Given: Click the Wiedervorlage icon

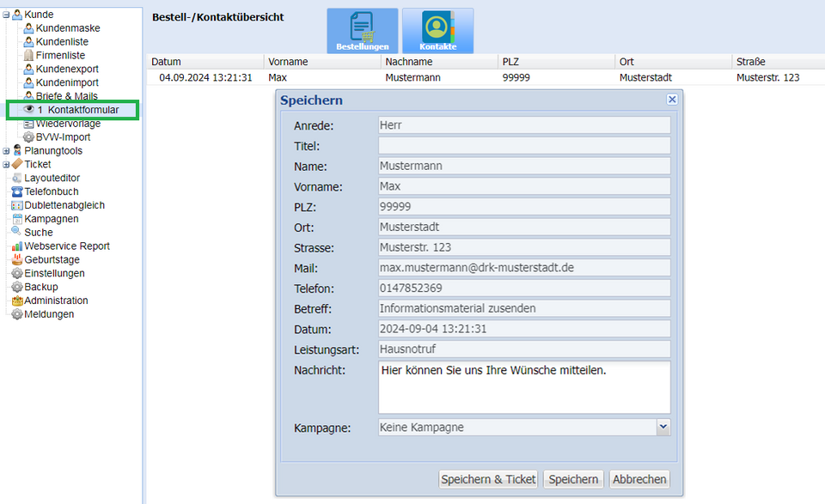Looking at the screenshot, I should [28, 124].
